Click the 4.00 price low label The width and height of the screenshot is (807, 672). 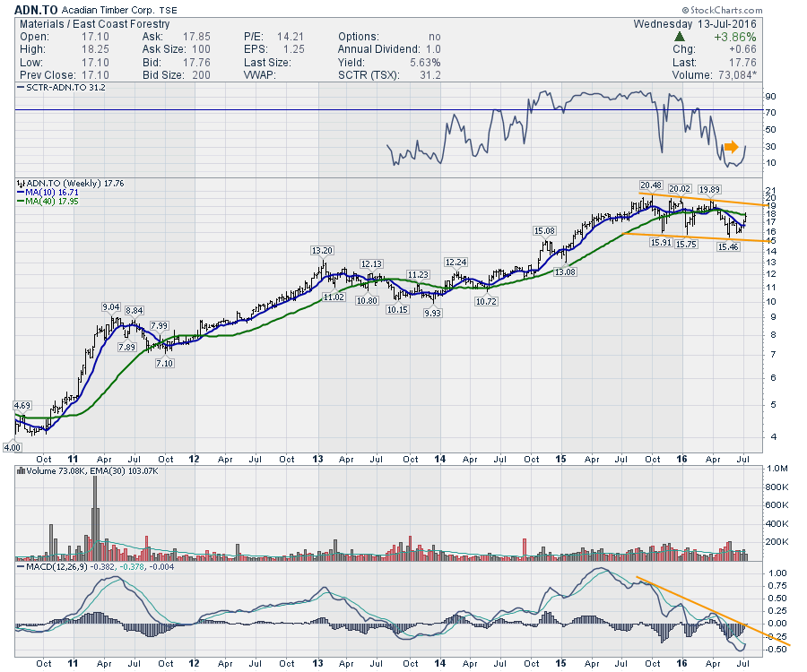[x=12, y=447]
